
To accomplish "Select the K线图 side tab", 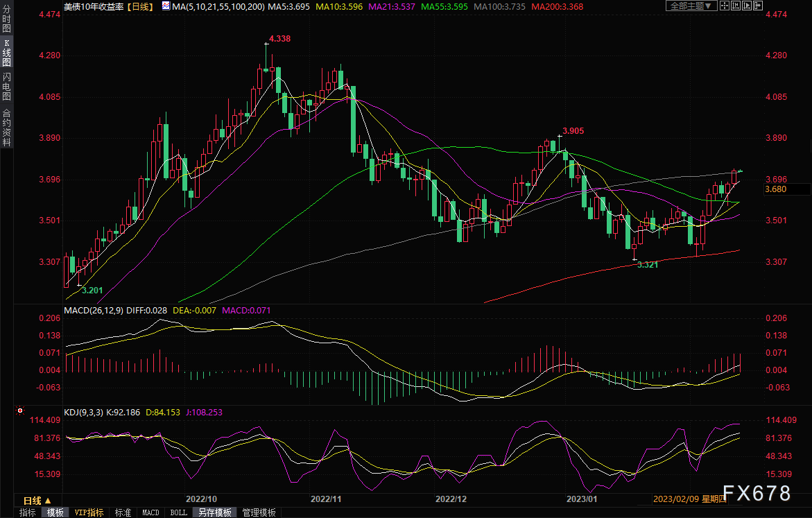I will pyautogui.click(x=7, y=53).
